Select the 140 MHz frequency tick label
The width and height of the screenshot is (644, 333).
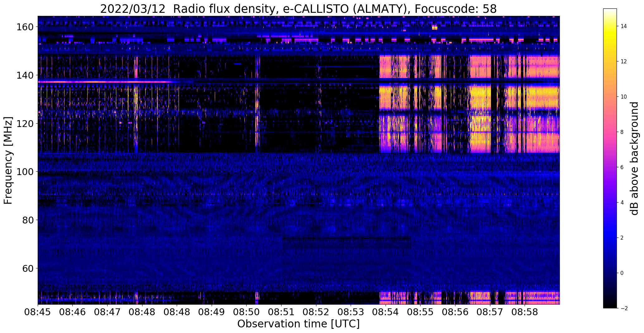coord(25,75)
